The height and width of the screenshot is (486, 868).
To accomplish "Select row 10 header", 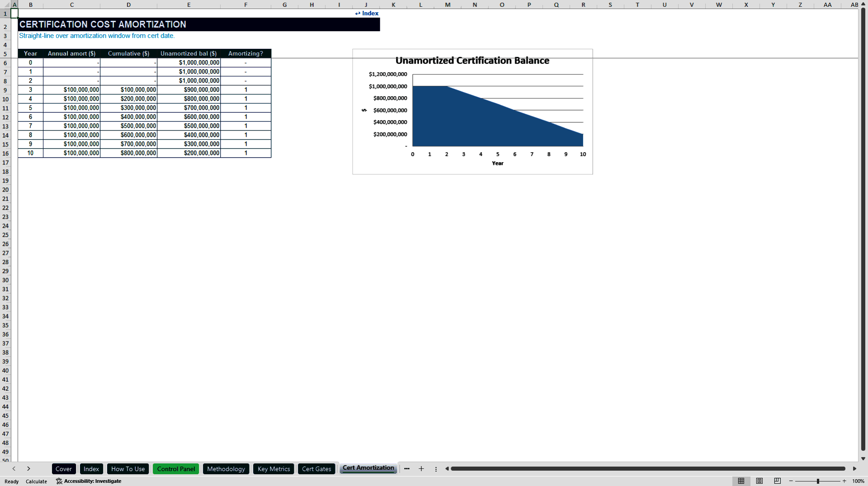I will pyautogui.click(x=5, y=99).
